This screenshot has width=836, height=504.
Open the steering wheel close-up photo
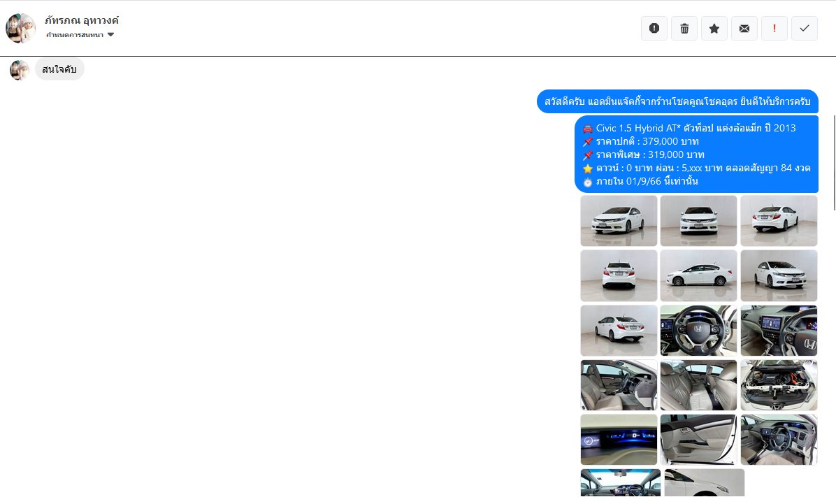[698, 331]
